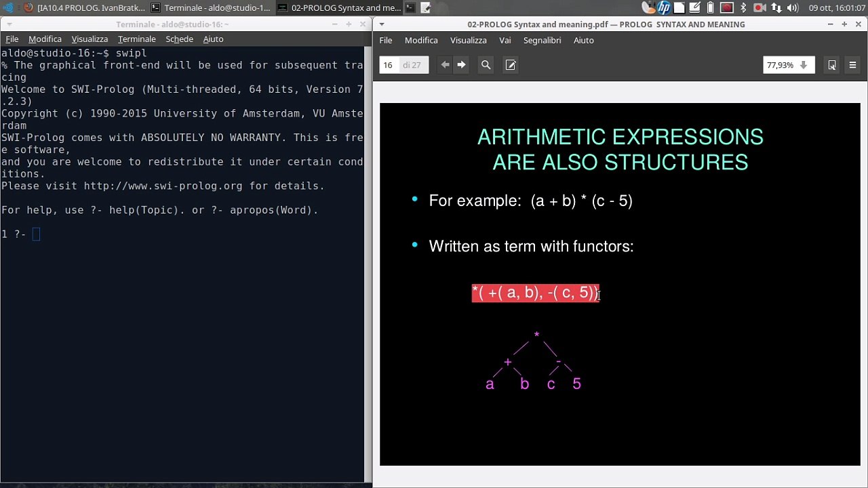Minimize the PDF viewer window
The width and height of the screenshot is (868, 488).
pos(830,24)
